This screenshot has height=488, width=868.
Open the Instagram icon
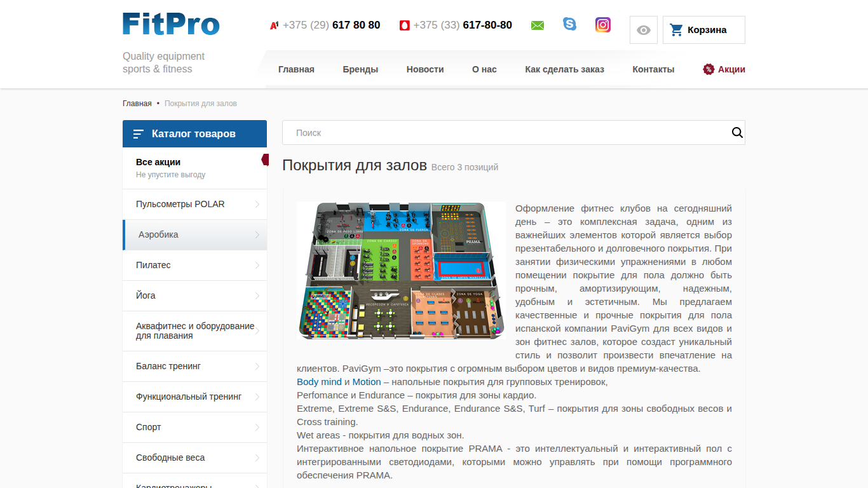click(x=603, y=25)
